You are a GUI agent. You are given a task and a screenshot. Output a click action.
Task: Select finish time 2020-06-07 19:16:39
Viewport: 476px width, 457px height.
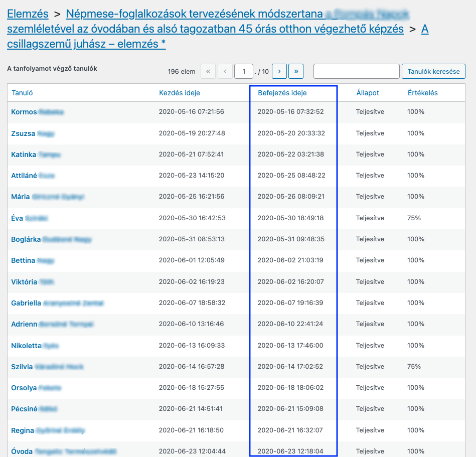pyautogui.click(x=290, y=302)
